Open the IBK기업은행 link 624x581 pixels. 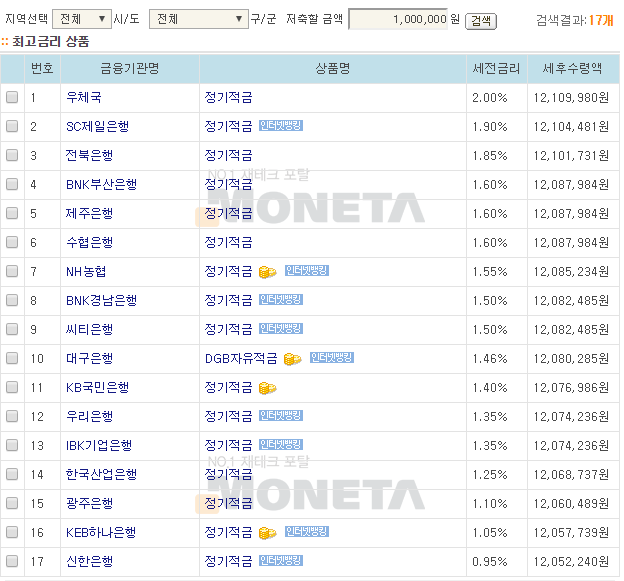click(99, 445)
